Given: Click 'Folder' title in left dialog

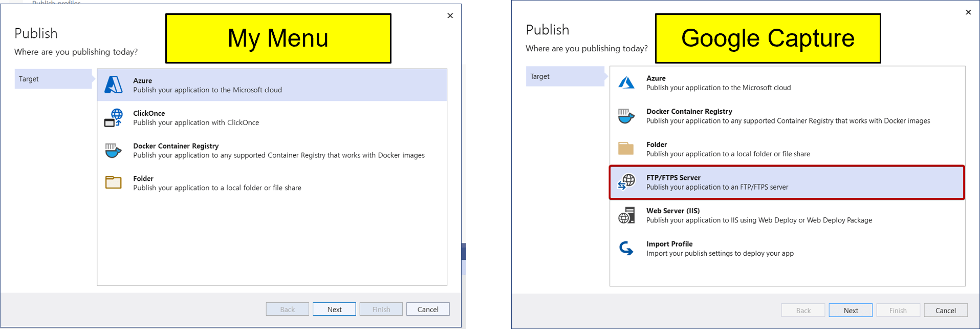Looking at the screenshot, I should click(x=143, y=178).
